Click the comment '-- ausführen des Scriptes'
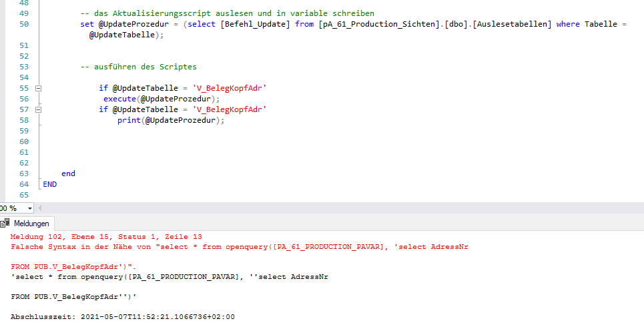Image resolution: width=644 pixels, height=327 pixels. pyautogui.click(x=138, y=67)
